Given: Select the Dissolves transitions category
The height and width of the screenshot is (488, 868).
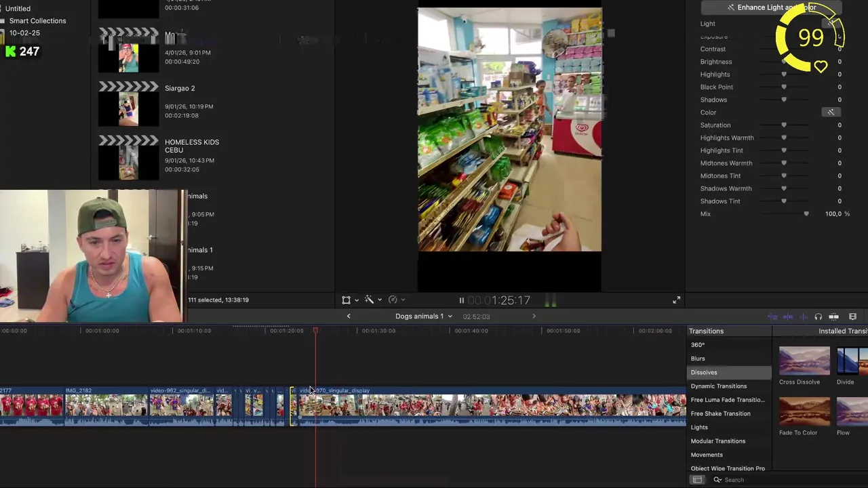Looking at the screenshot, I should point(730,373).
